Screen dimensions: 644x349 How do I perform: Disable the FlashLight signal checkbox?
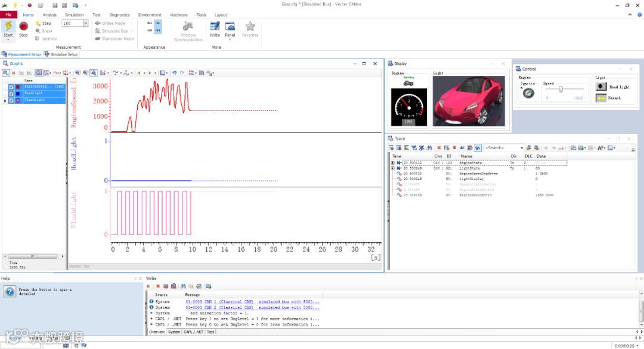coord(11,100)
